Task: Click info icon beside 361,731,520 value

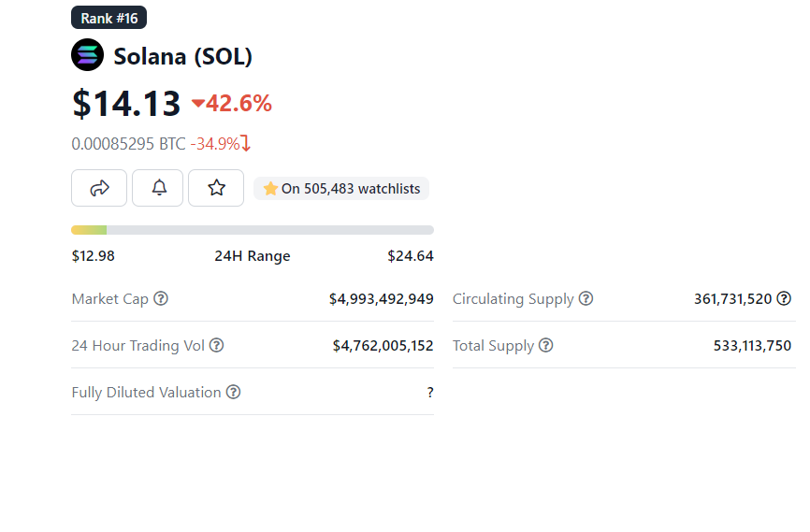Action: 784,299
